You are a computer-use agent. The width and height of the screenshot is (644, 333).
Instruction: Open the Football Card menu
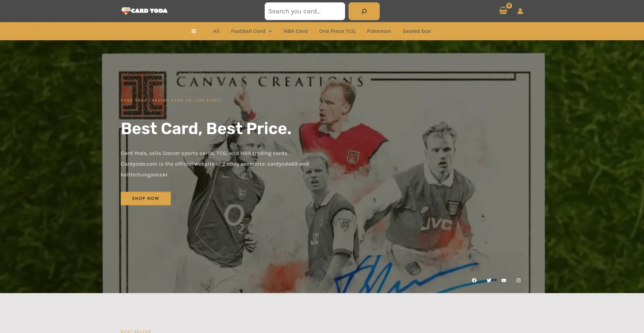click(x=248, y=31)
